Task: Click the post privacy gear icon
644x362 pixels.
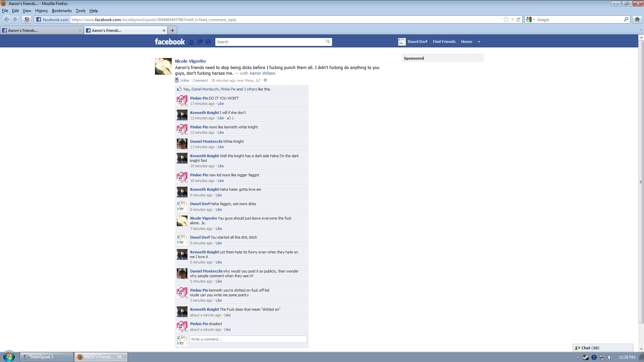Action: [x=265, y=80]
